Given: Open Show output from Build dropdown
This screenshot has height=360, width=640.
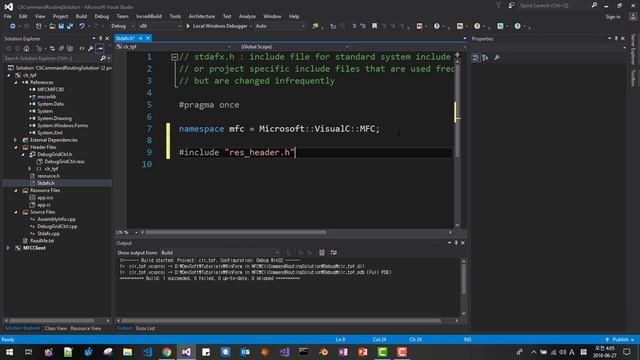Looking at the screenshot, I should (x=220, y=253).
